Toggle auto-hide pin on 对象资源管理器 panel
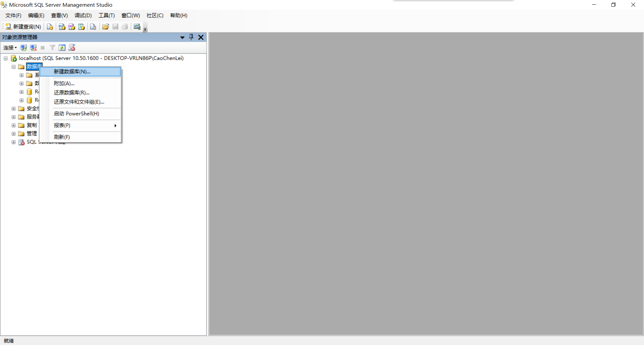The width and height of the screenshot is (644, 345). coord(191,37)
